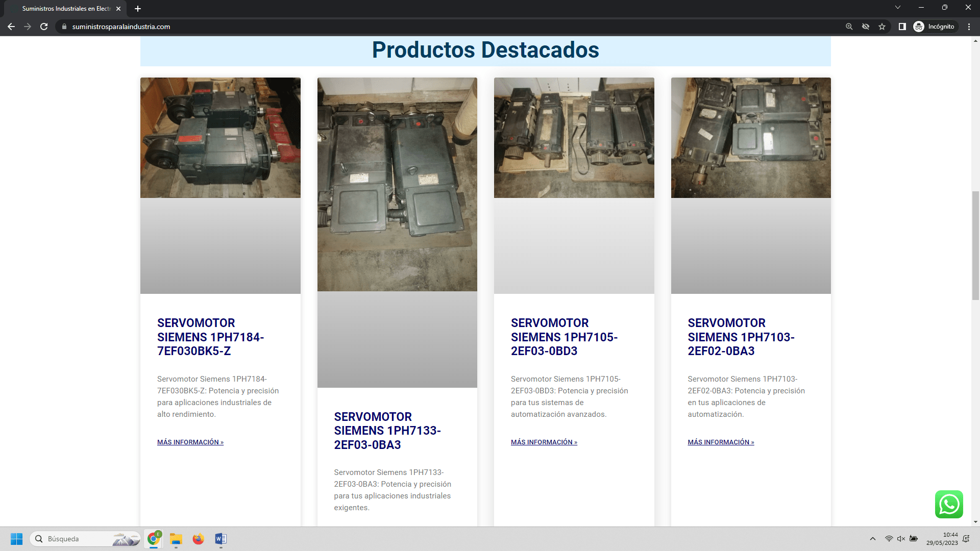Open Word from taskbar
Screen dimensions: 980x551
point(221,539)
